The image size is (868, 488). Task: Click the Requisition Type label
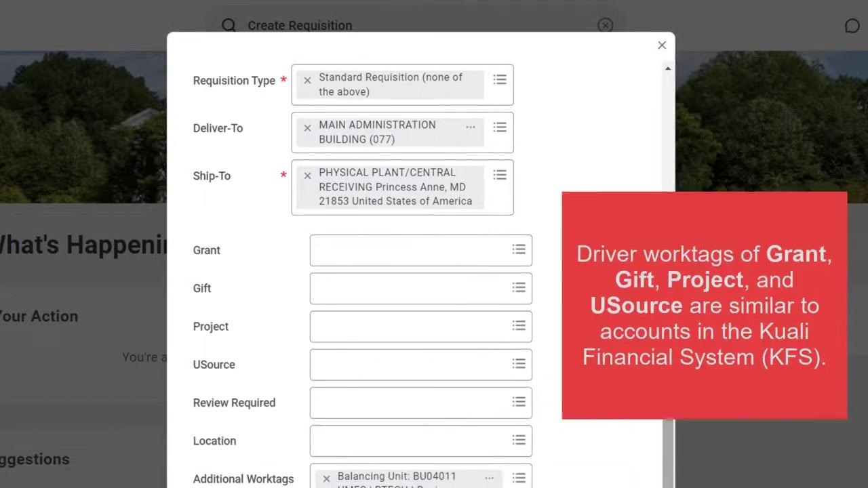pyautogui.click(x=234, y=81)
